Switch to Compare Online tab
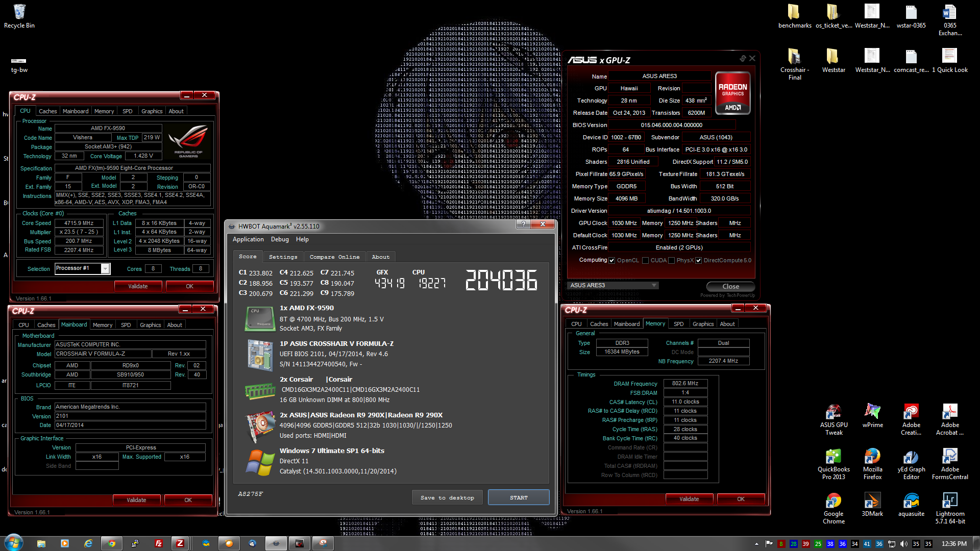 (334, 257)
